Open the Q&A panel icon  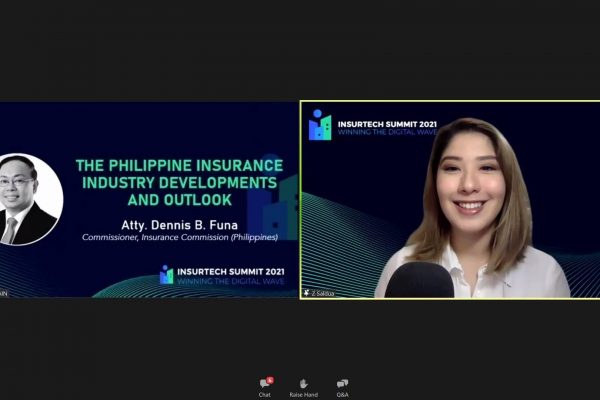tap(342, 383)
